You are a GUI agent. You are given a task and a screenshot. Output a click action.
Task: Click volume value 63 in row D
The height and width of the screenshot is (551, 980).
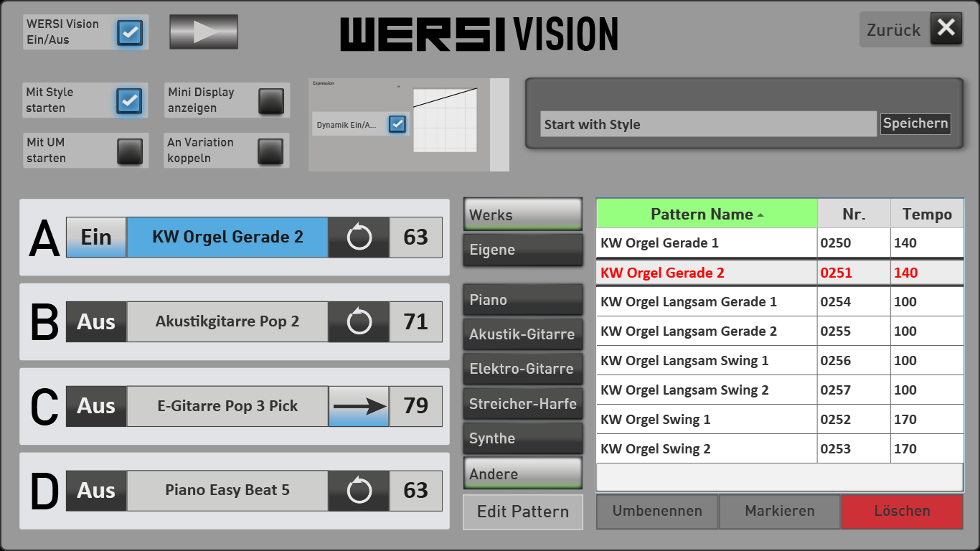[416, 491]
